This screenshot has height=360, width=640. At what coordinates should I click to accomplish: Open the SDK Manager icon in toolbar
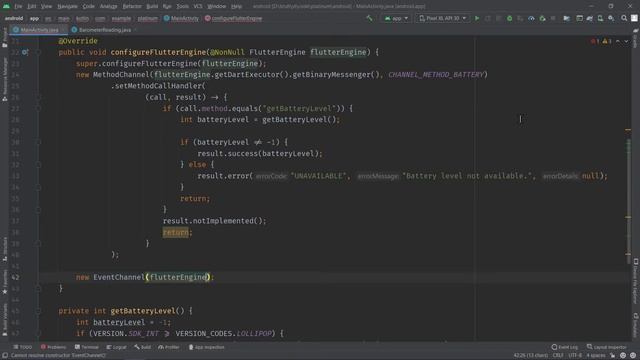click(611, 18)
